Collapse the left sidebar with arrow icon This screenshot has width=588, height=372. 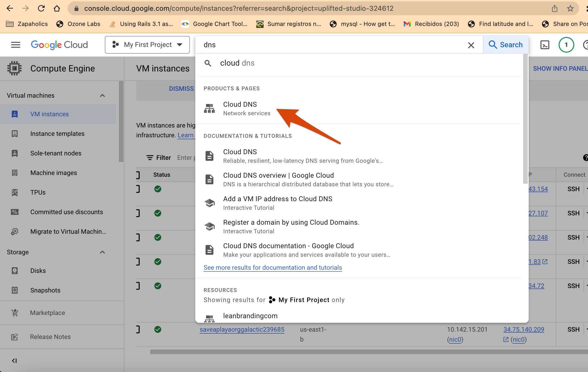point(14,360)
